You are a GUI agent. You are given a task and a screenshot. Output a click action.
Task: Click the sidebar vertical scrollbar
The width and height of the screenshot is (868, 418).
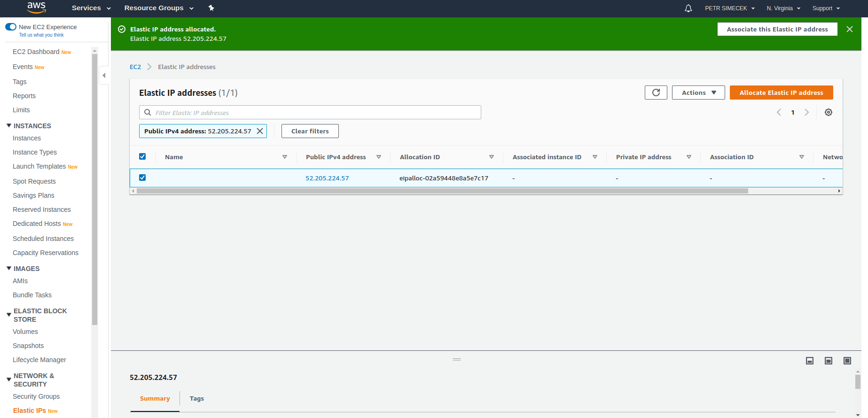coord(94,189)
